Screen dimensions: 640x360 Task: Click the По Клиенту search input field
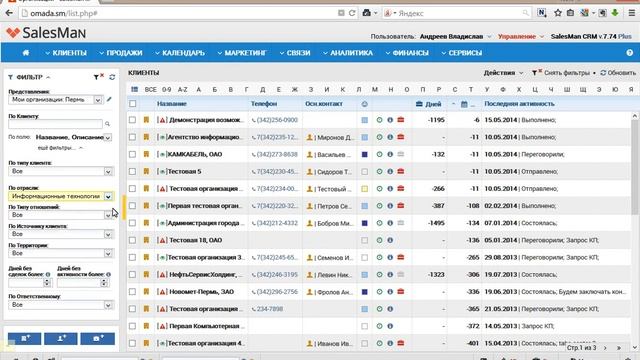point(56,124)
